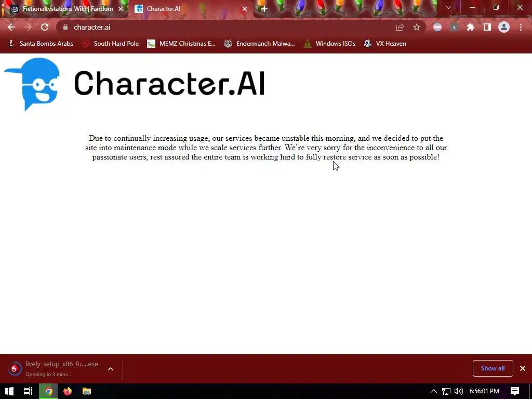View site info via the lock icon
The width and height of the screenshot is (532, 399).
[65, 27]
